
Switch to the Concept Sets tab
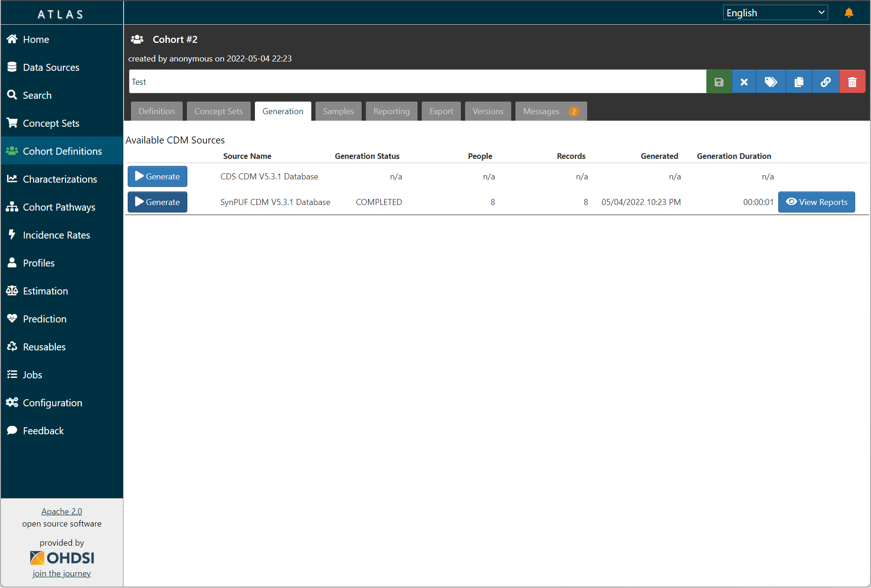pos(219,111)
